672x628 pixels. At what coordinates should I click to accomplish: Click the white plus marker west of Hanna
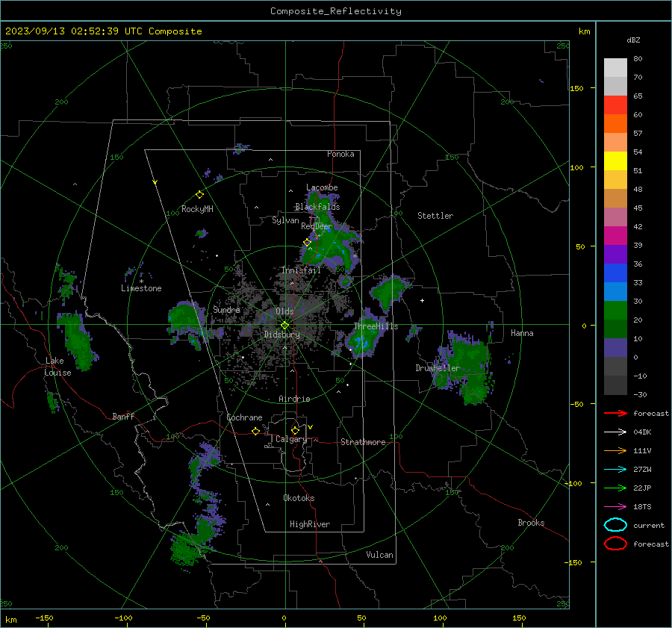coord(422,300)
